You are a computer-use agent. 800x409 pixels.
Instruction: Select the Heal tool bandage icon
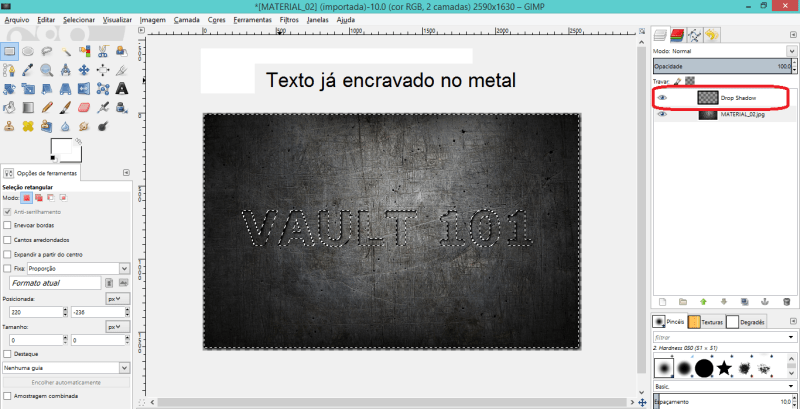point(28,126)
